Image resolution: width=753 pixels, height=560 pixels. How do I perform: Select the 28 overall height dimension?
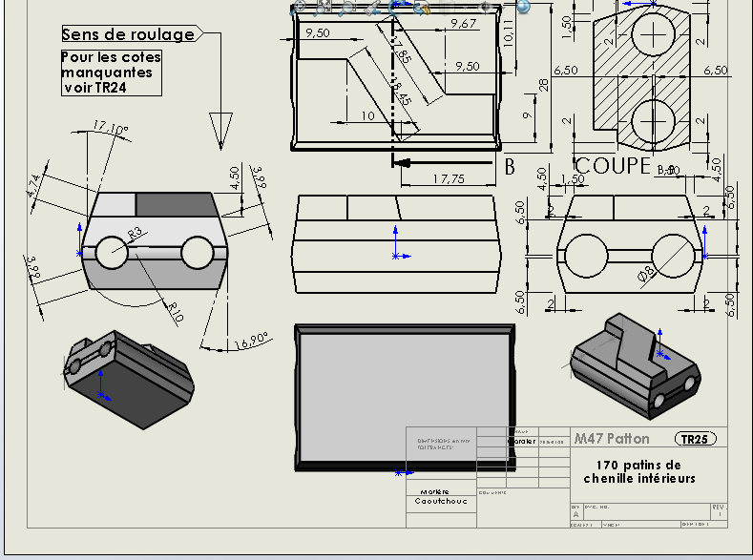click(x=543, y=86)
